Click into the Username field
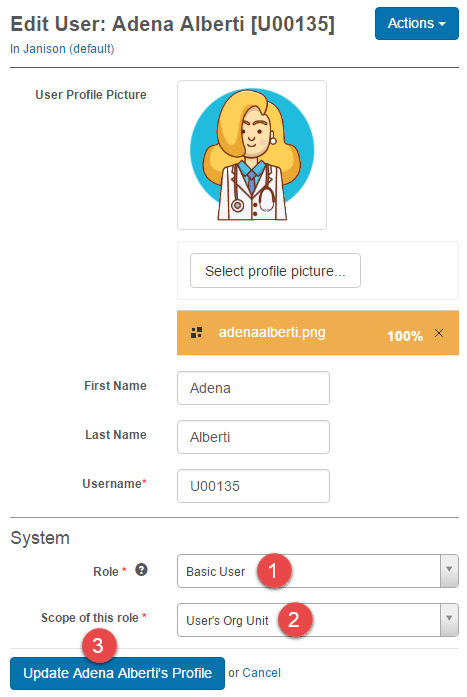 tap(253, 486)
